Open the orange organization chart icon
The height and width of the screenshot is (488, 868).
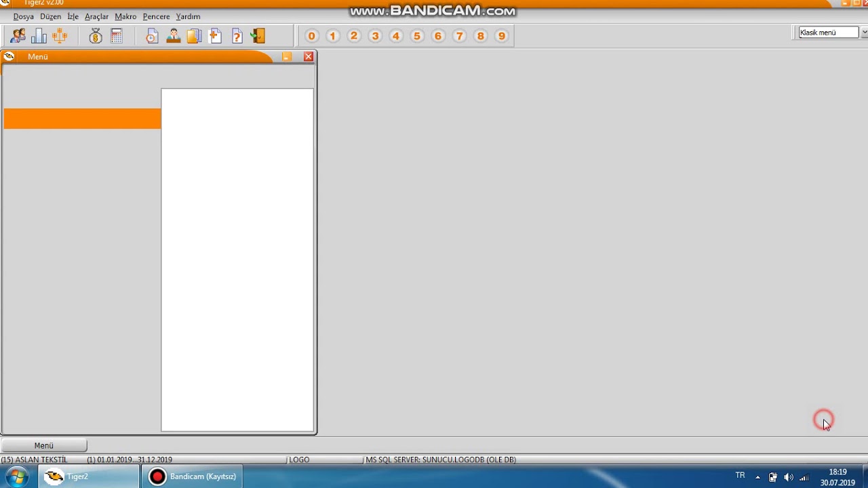click(60, 36)
